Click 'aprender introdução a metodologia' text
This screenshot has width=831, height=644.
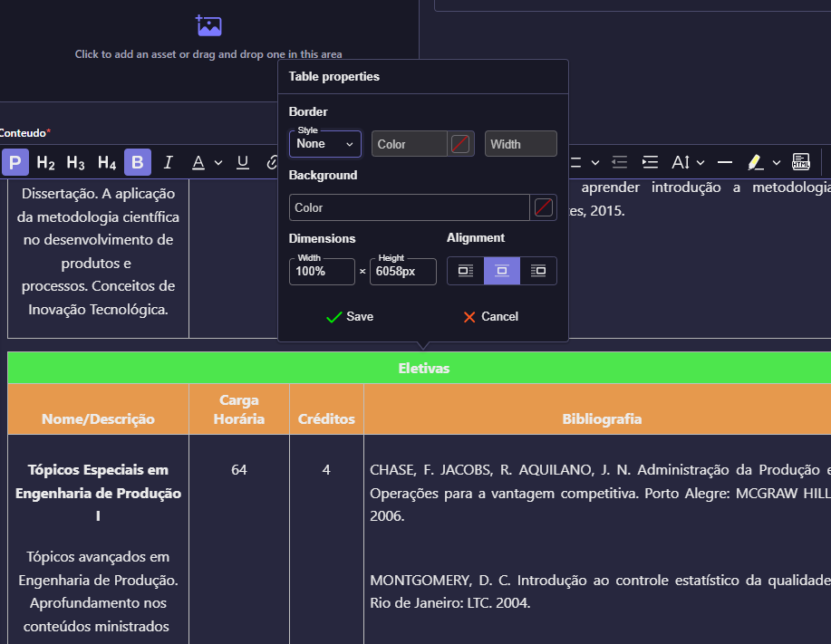coord(706,187)
